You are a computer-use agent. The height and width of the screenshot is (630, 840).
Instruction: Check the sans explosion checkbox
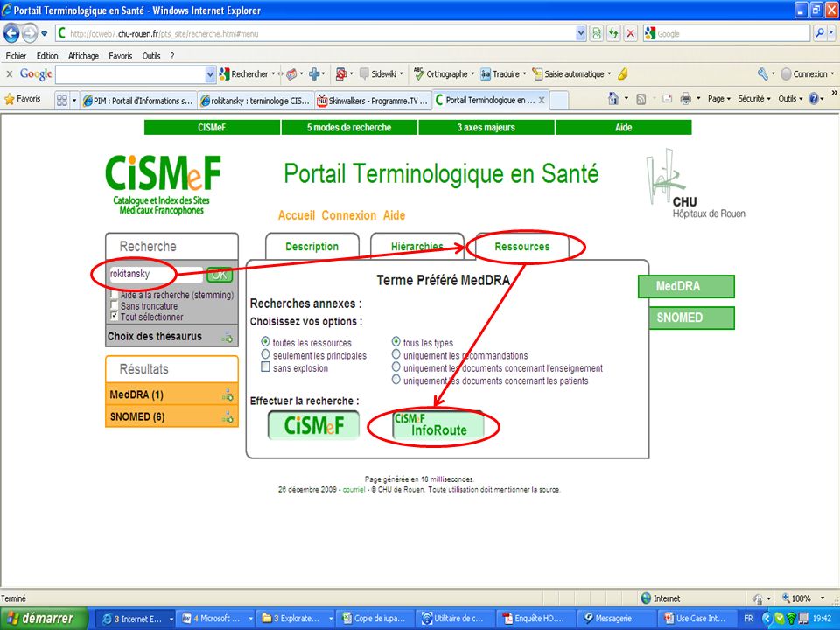click(x=265, y=367)
